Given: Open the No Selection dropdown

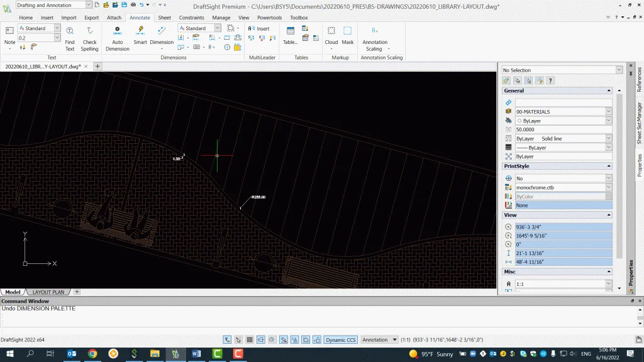Looking at the screenshot, I should tap(619, 70).
